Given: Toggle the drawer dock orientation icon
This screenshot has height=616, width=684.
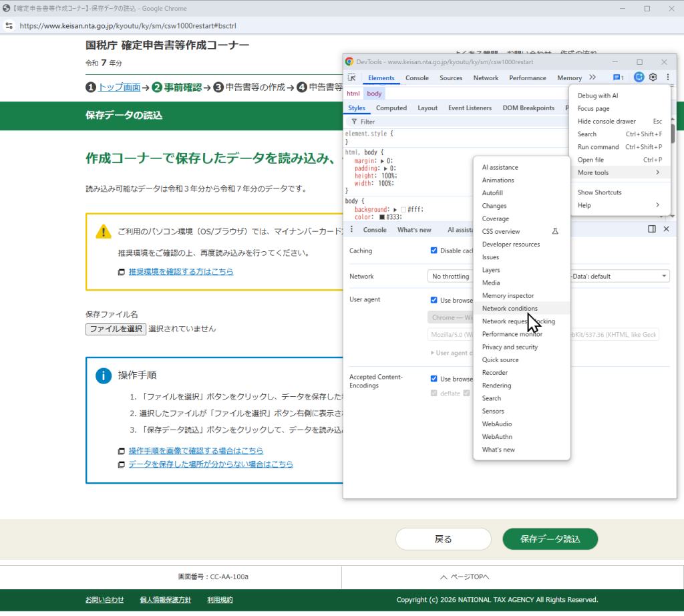Looking at the screenshot, I should click(652, 229).
